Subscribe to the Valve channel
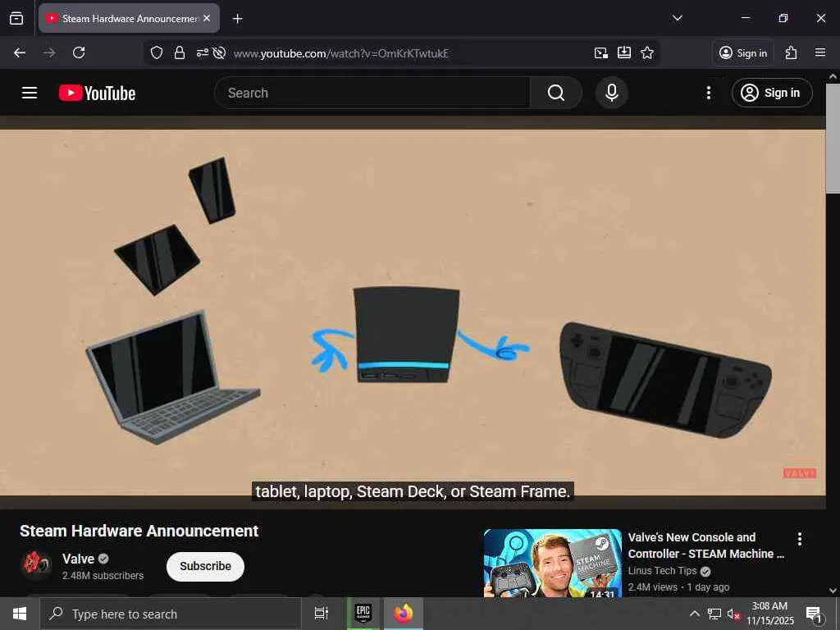The image size is (840, 630). [205, 566]
